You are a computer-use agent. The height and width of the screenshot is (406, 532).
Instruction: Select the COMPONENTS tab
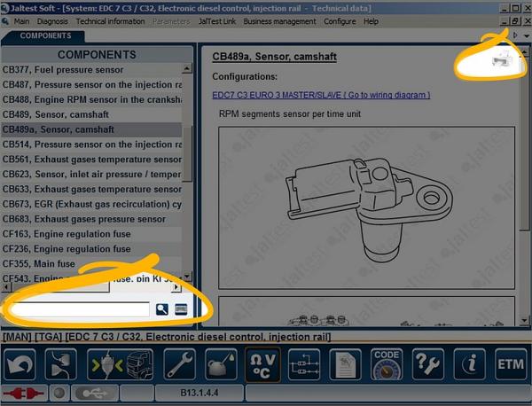[43, 36]
